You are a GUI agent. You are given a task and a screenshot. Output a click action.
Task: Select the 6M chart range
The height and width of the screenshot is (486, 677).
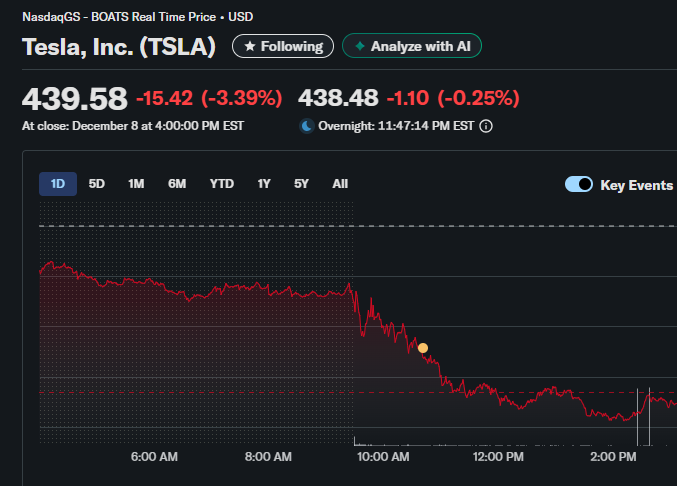[177, 184]
